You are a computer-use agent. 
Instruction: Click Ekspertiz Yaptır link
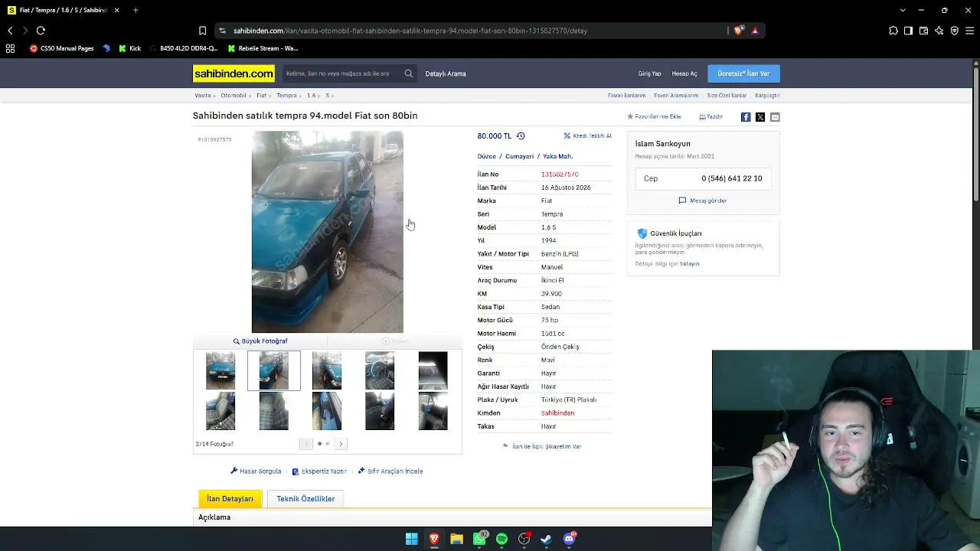point(319,471)
